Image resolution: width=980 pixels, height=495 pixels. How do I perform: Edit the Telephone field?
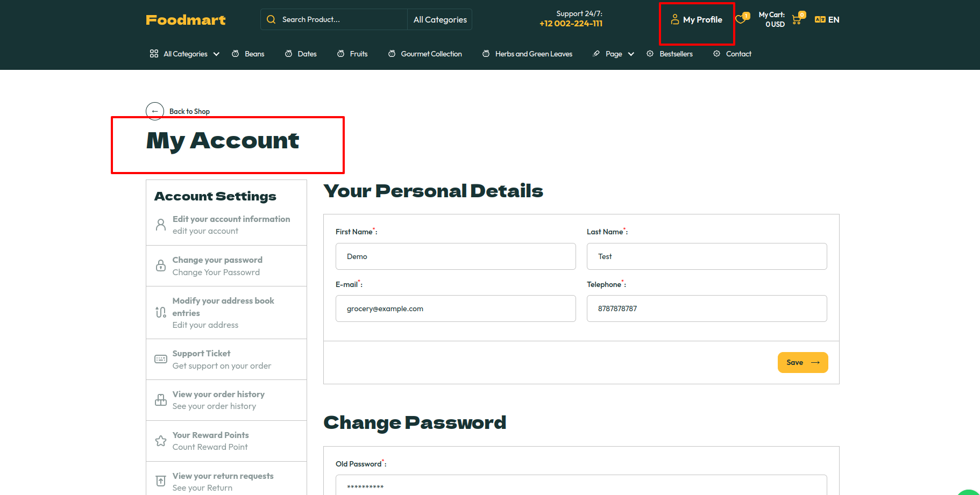click(x=707, y=309)
